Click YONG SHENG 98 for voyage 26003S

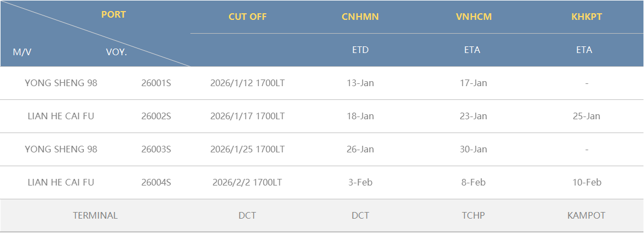click(x=61, y=149)
